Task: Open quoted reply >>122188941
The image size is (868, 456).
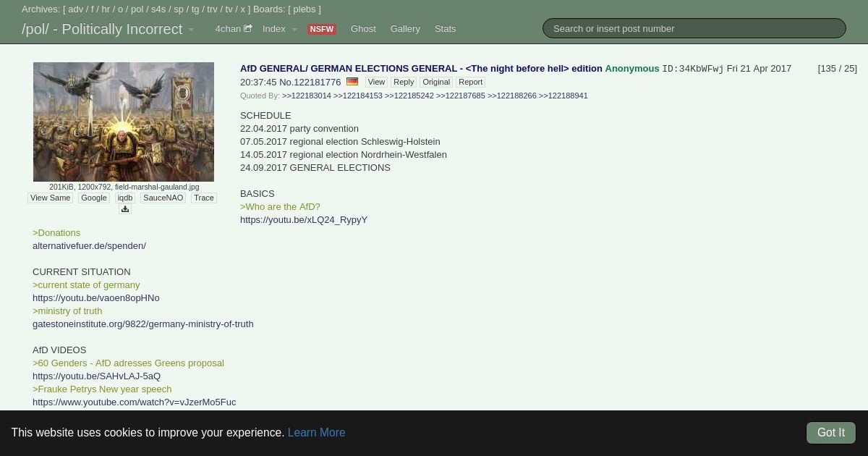Action: (x=563, y=96)
